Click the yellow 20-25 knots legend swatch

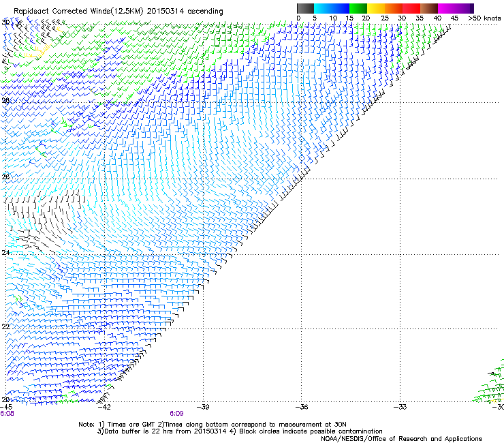click(x=376, y=8)
